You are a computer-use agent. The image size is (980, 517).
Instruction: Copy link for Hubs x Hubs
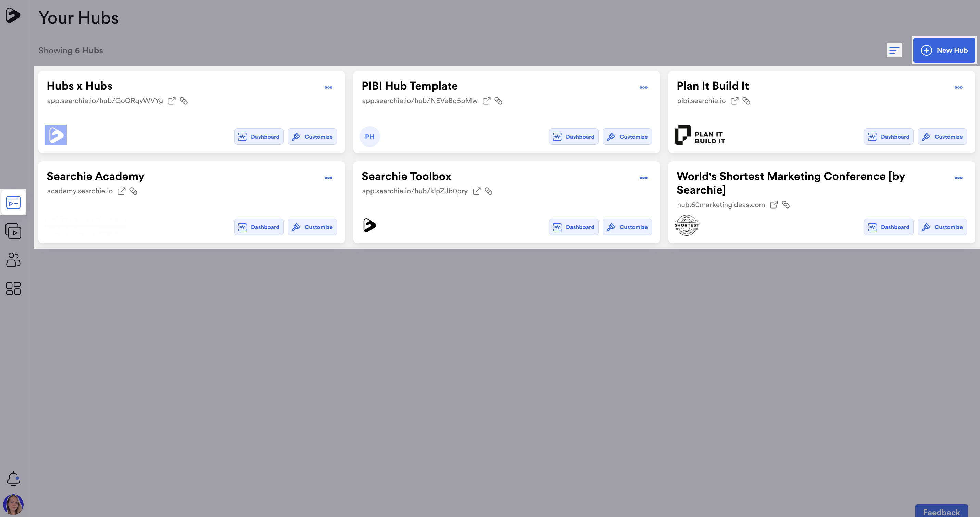coord(184,101)
